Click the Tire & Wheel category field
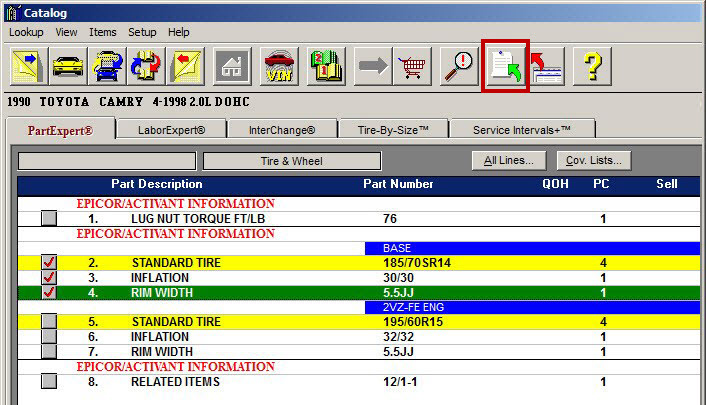706x405 pixels. pyautogui.click(x=292, y=161)
